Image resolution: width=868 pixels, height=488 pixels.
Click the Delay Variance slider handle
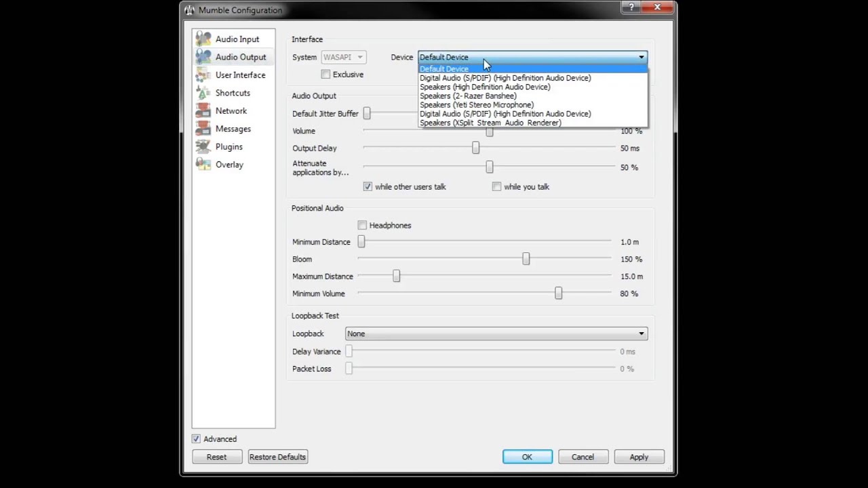[x=349, y=351]
